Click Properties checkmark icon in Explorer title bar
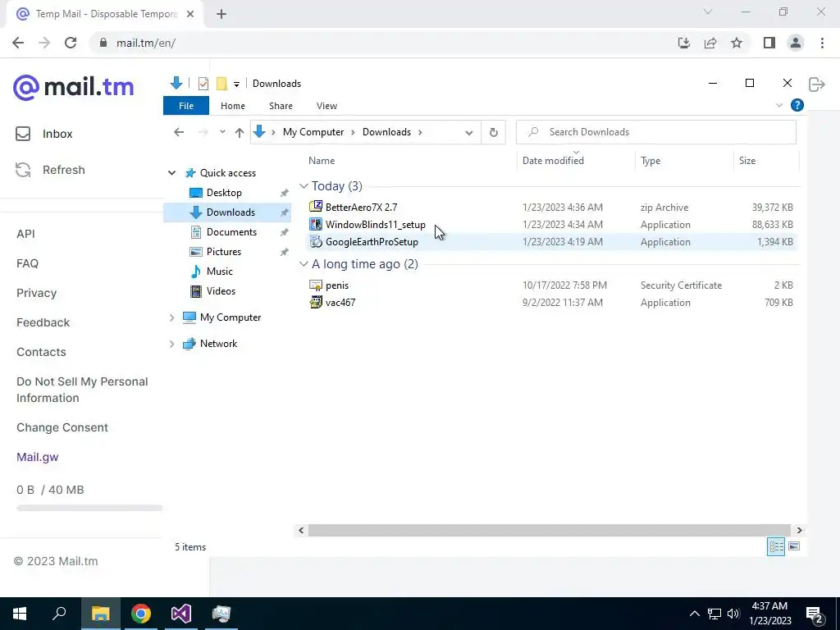This screenshot has width=840, height=630. tap(203, 84)
